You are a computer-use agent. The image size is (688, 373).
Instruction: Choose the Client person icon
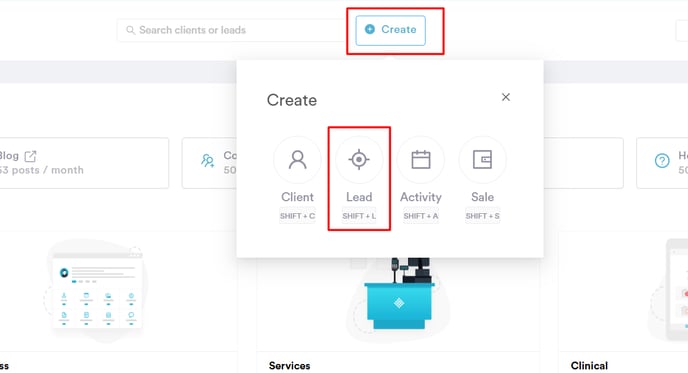point(297,160)
